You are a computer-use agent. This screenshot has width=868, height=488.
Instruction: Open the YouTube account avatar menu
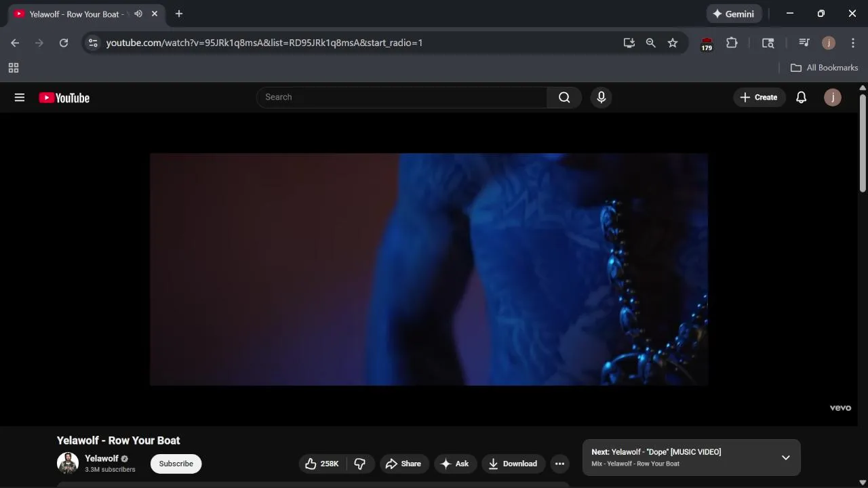832,98
